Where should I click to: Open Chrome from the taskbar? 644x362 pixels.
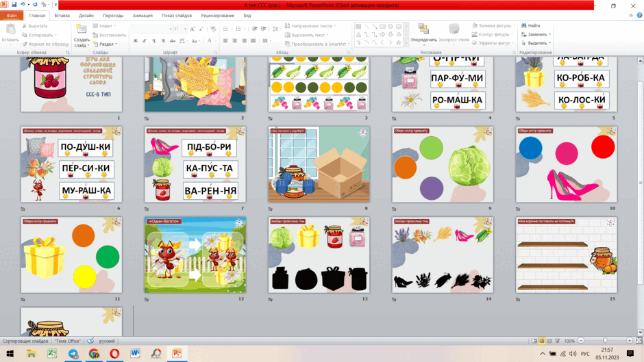click(94, 353)
